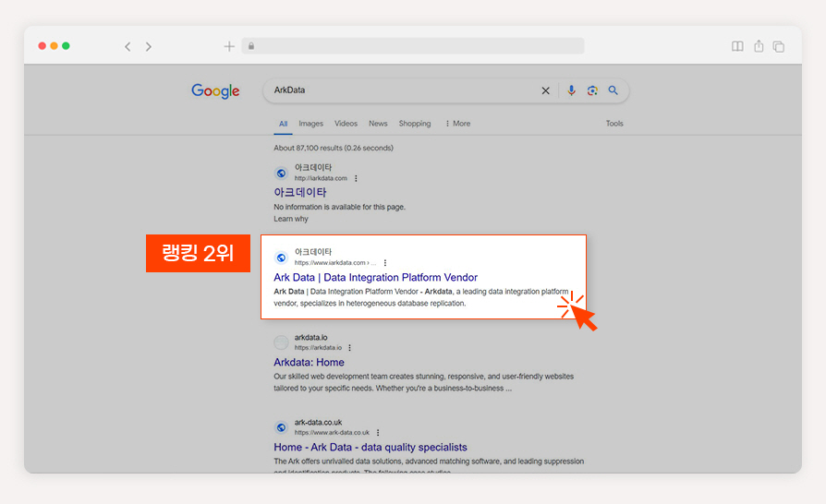Minimize window with yellow traffic light button
826x504 pixels.
tap(54, 46)
